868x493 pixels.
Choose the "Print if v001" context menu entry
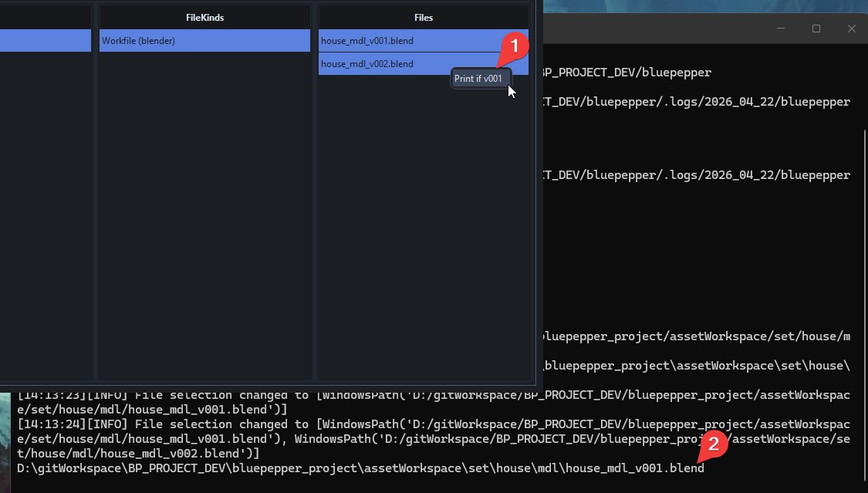click(479, 79)
